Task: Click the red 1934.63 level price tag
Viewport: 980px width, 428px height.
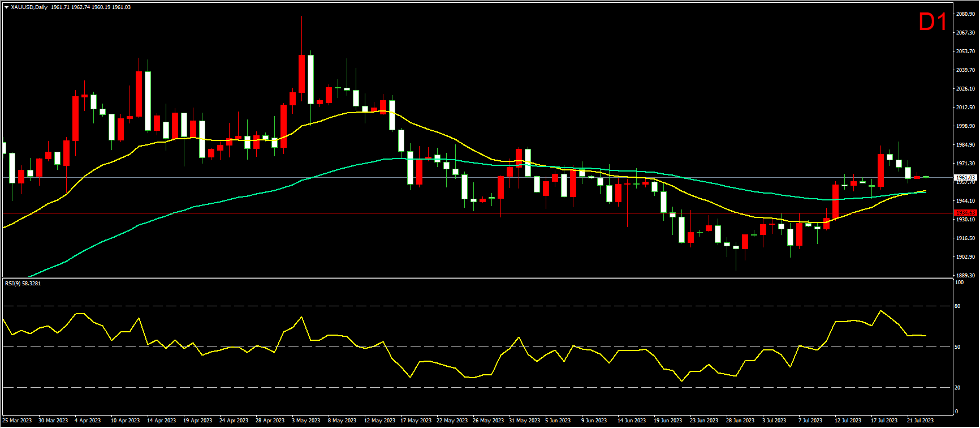Action: click(966, 213)
